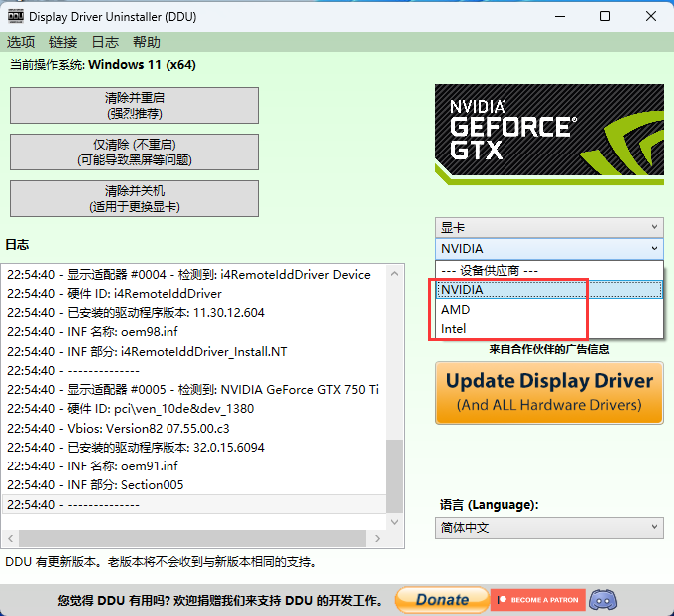Open the 日志 menu
This screenshot has width=674, height=616.
coord(105,42)
